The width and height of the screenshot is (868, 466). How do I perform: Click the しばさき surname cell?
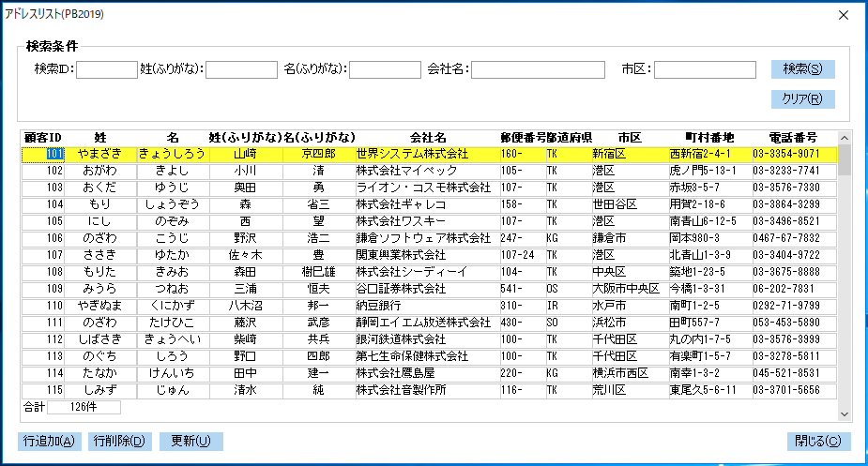100,339
